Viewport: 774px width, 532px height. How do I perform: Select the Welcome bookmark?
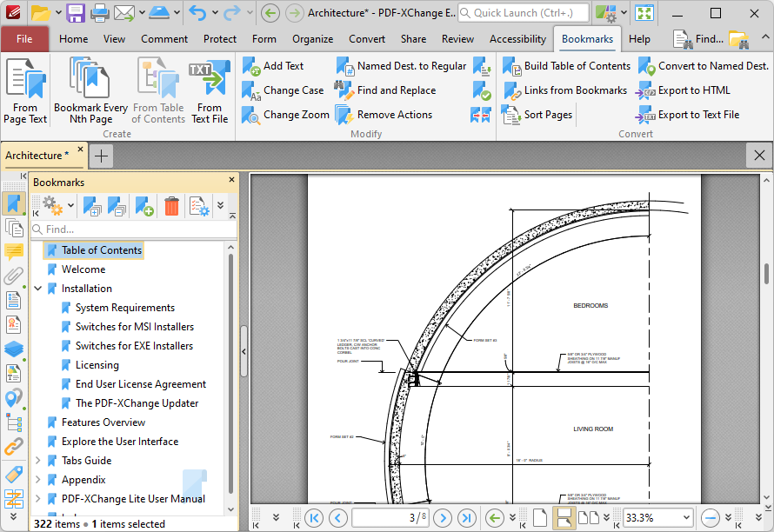pyautogui.click(x=83, y=269)
